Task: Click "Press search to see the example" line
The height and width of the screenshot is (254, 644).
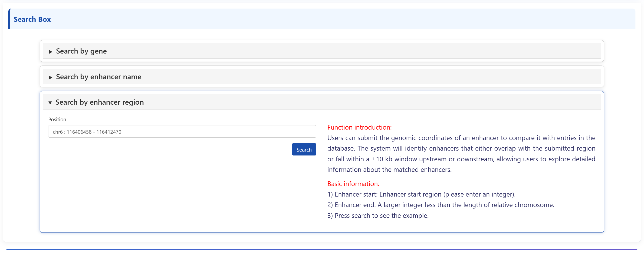Action: [378, 216]
